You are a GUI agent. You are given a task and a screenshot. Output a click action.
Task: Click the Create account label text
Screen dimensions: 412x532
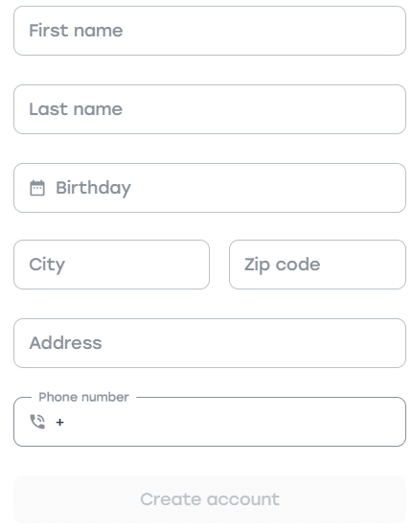210,499
